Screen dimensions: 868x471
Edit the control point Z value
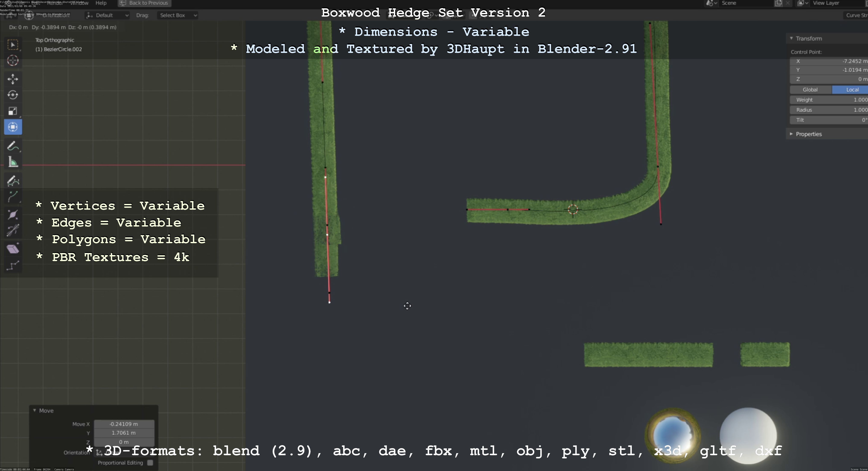(829, 79)
